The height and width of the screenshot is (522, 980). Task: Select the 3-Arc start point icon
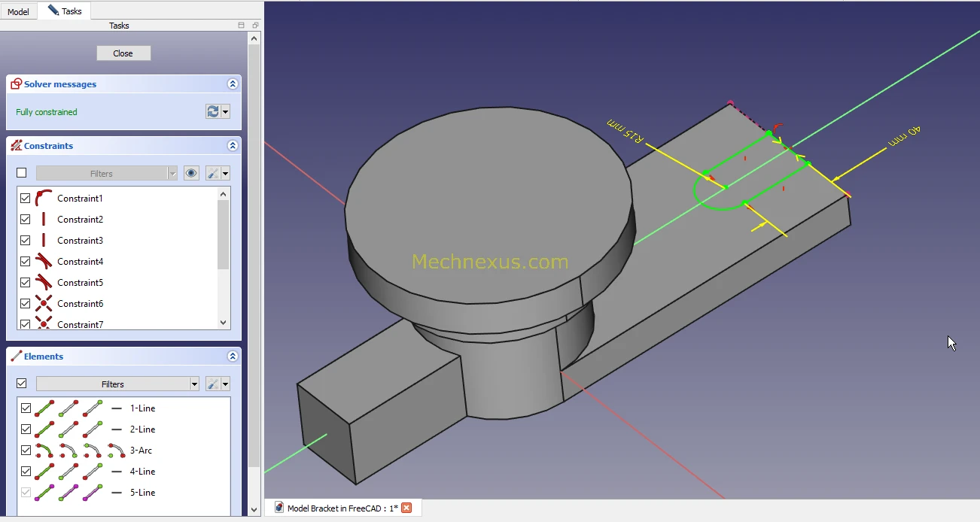(x=69, y=451)
